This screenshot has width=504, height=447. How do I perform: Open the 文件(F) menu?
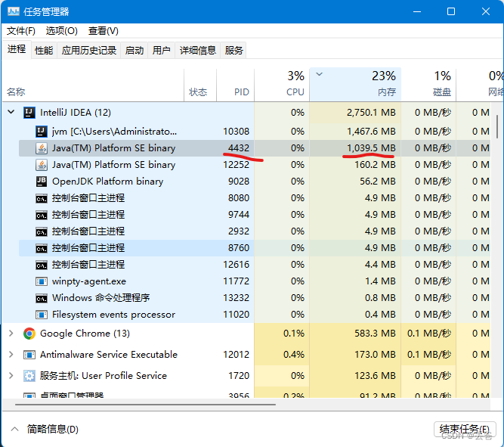point(21,31)
